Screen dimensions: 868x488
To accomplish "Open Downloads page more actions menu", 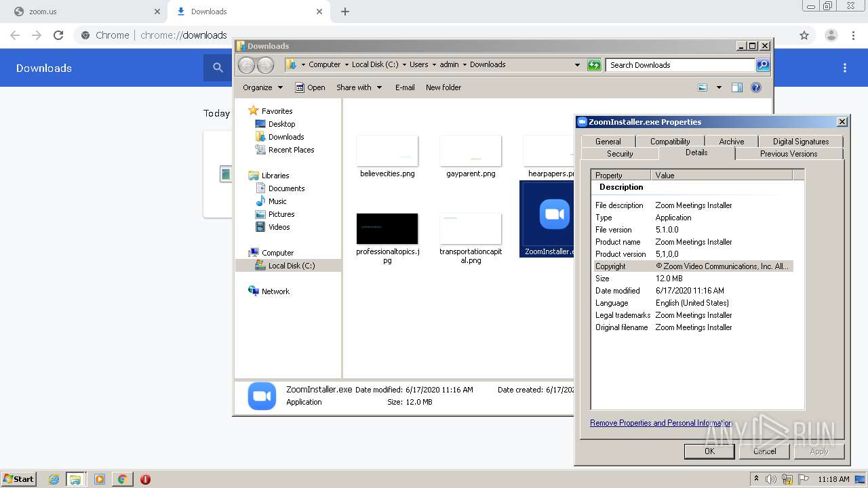I will 845,68.
